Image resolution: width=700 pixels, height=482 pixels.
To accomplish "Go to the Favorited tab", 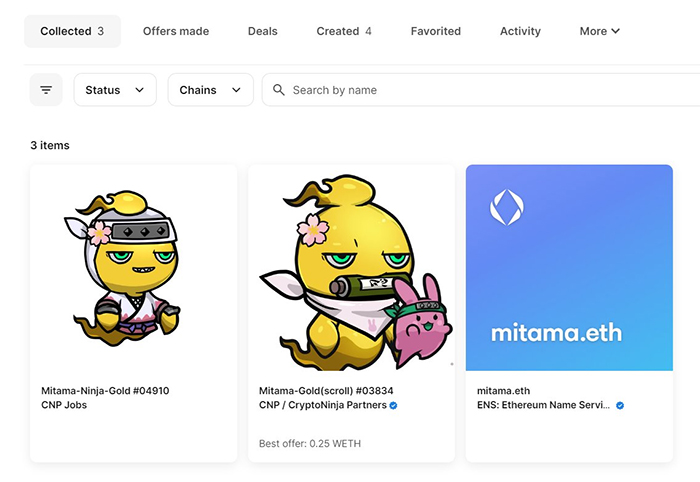I will (436, 31).
